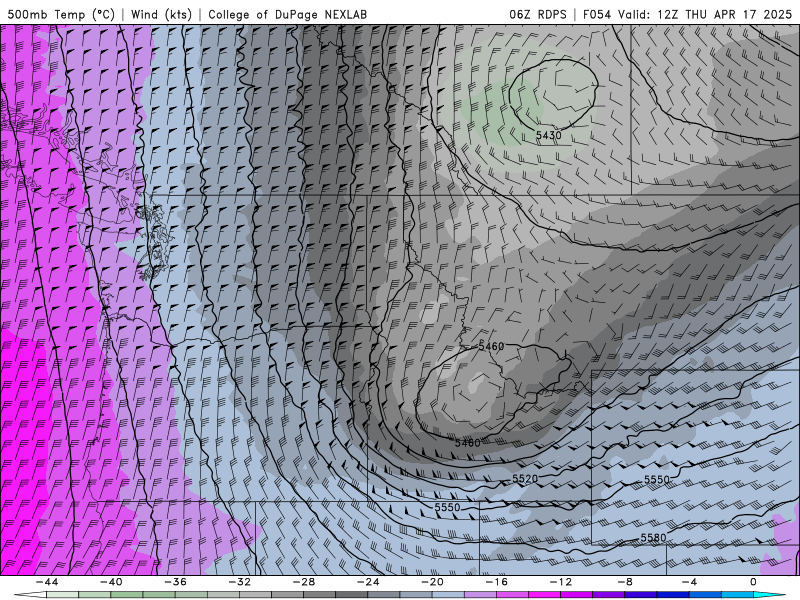
Task: Click the "-24" colorbar tick label
Action: 368,582
